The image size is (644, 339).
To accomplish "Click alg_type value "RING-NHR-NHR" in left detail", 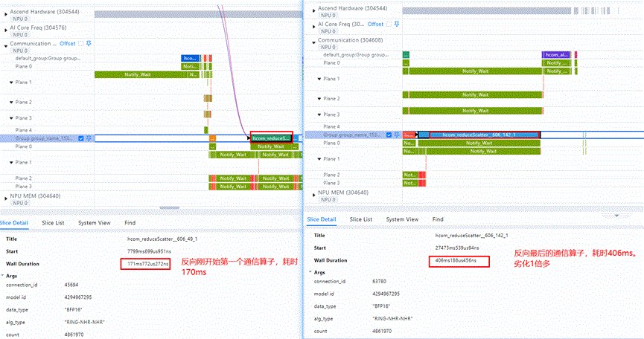I will [x=85, y=322].
